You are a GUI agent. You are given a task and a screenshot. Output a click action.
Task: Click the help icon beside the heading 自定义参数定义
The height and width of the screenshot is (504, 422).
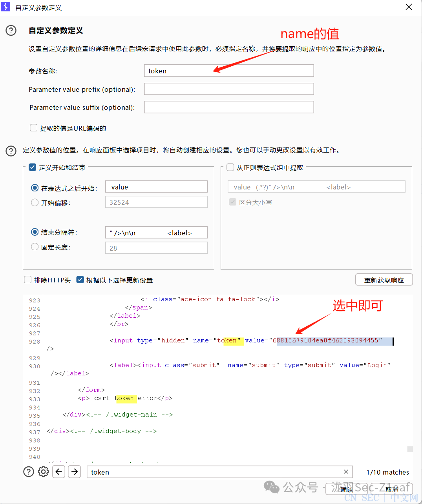tap(11, 30)
